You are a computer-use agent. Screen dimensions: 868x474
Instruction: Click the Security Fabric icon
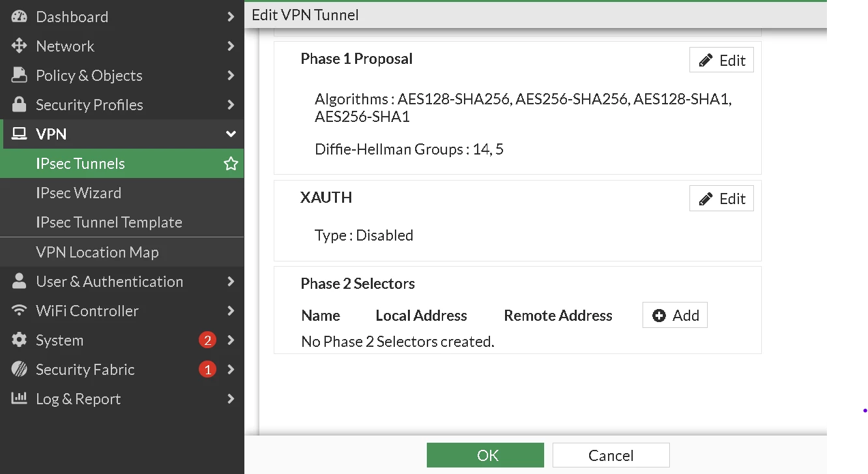20,370
